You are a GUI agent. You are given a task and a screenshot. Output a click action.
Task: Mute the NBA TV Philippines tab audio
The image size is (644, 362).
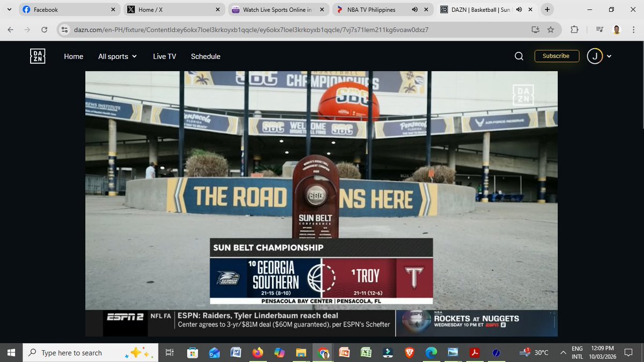tap(415, 10)
